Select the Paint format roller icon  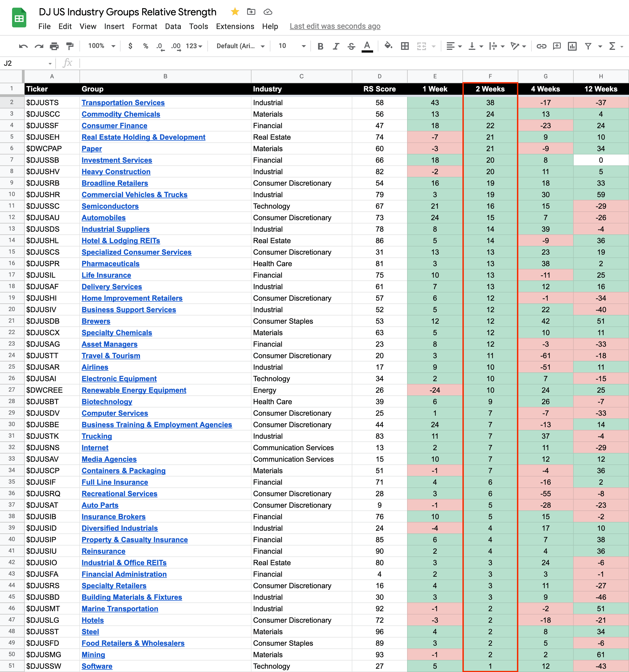(x=70, y=46)
